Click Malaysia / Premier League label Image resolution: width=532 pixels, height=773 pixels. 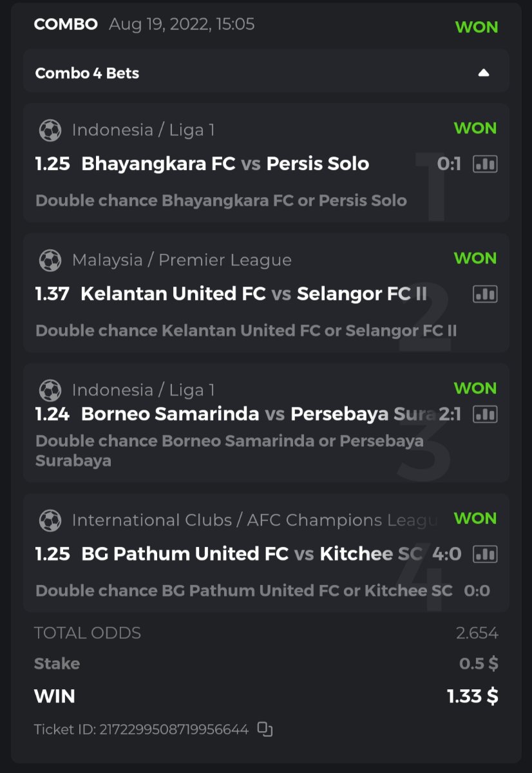point(182,260)
